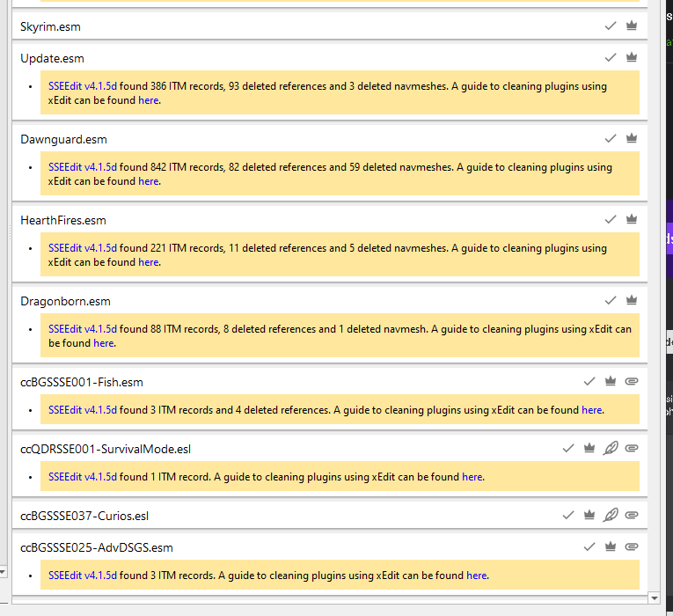
Task: Click the active checkmark on ccQDRSSE001-SurvivalMode.esl
Action: 568,448
